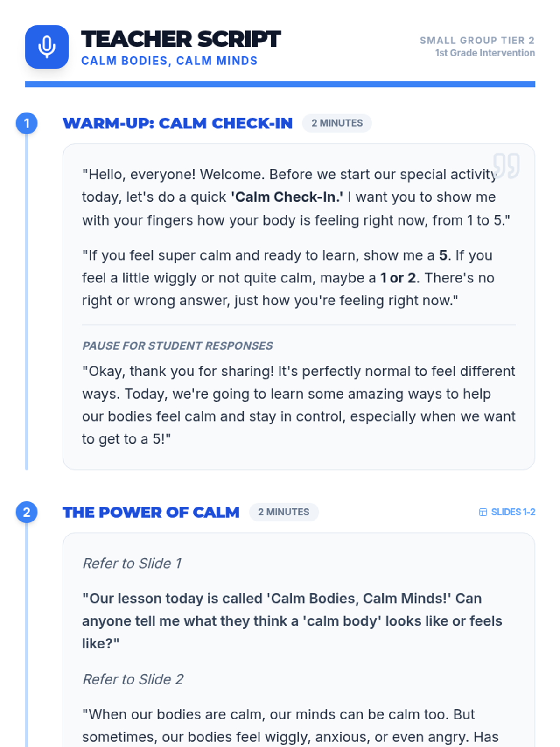The image size is (560, 747).
Task: Click the Refer to Slide 1 note
Action: [132, 564]
